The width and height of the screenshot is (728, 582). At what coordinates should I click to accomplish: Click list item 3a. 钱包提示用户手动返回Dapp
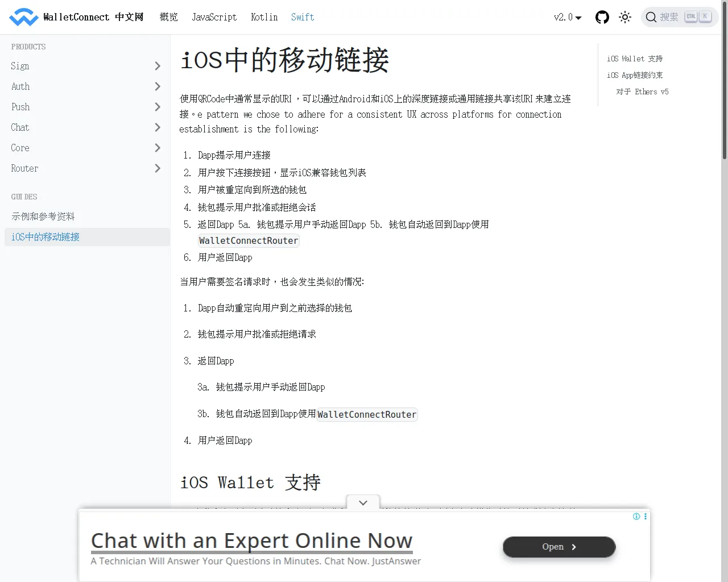click(262, 387)
